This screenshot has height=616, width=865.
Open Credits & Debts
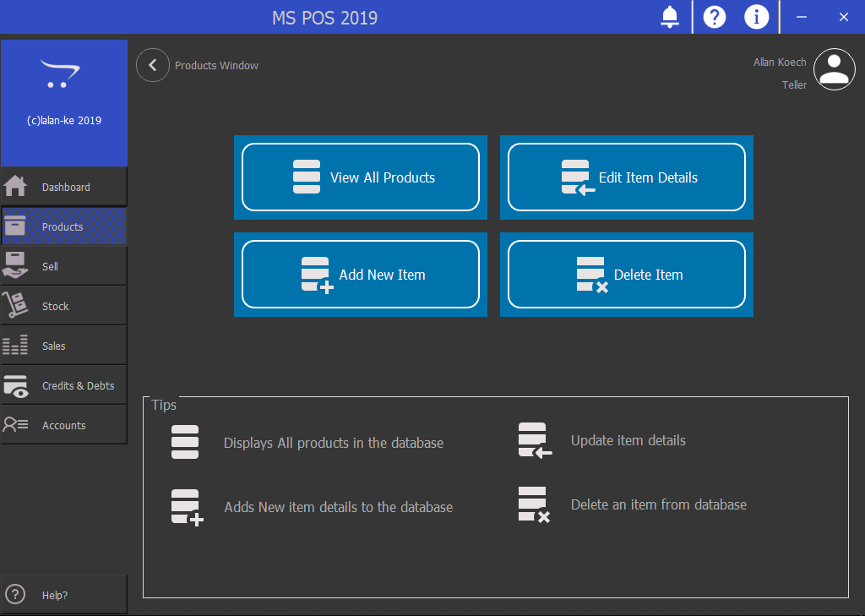coord(64,384)
